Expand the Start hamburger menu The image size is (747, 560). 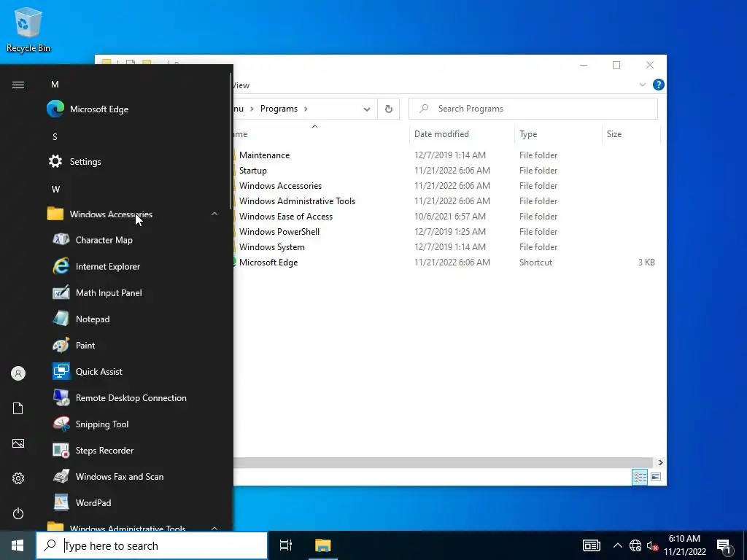point(18,85)
